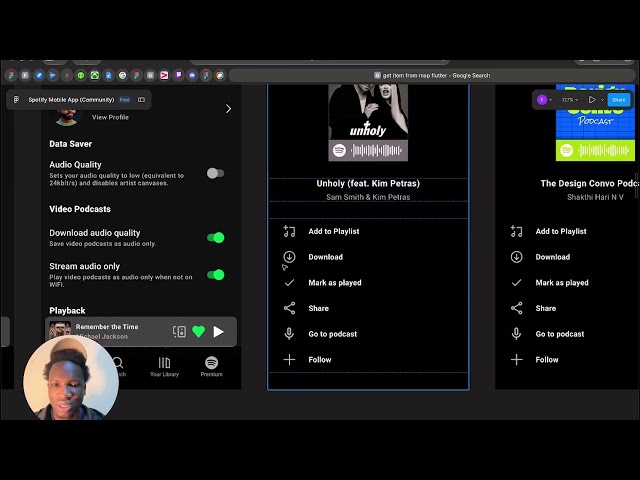The width and height of the screenshot is (640, 480).
Task: Toggle the Audio Quality data saver switch
Action: [x=215, y=173]
